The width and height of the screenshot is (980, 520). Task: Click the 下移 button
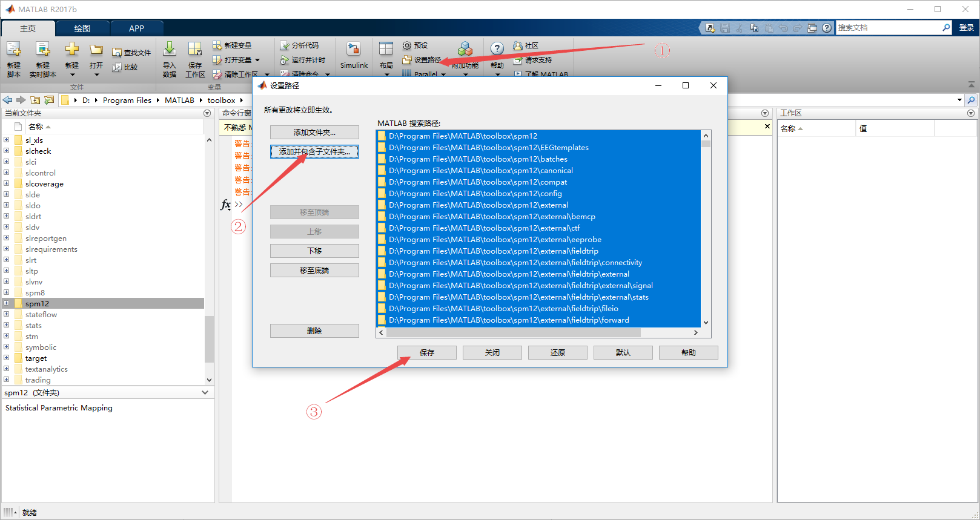coord(314,251)
